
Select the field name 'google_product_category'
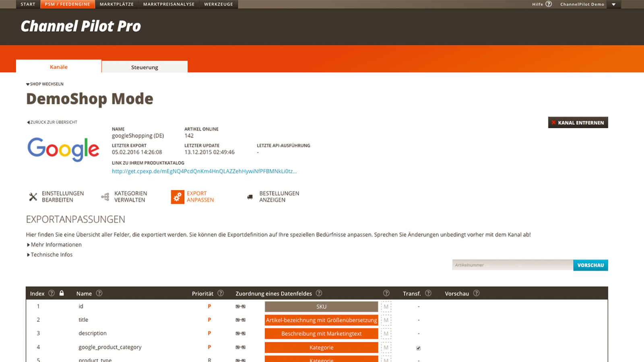coord(110,347)
